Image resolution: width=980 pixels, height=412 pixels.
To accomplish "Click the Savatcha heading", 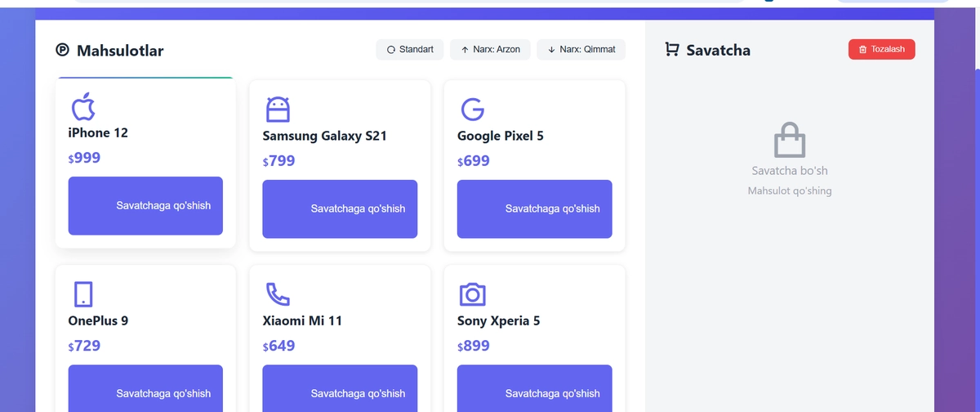I will [x=718, y=50].
